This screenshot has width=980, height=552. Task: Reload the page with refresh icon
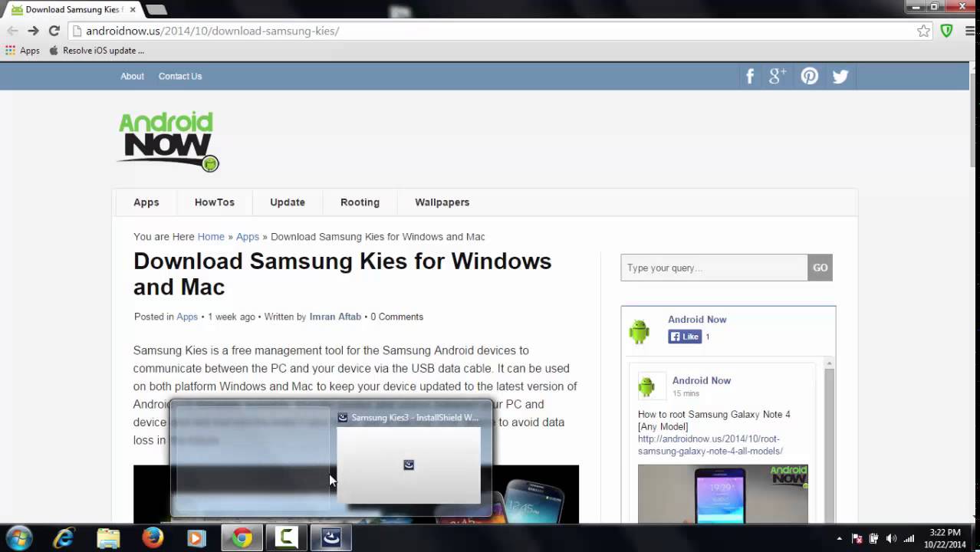[54, 31]
